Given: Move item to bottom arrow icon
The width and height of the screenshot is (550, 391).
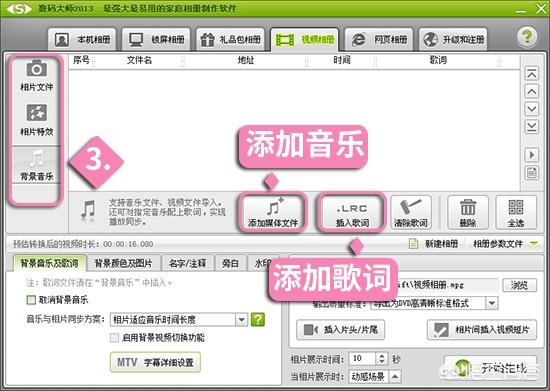Looking at the screenshot, I should tap(531, 127).
